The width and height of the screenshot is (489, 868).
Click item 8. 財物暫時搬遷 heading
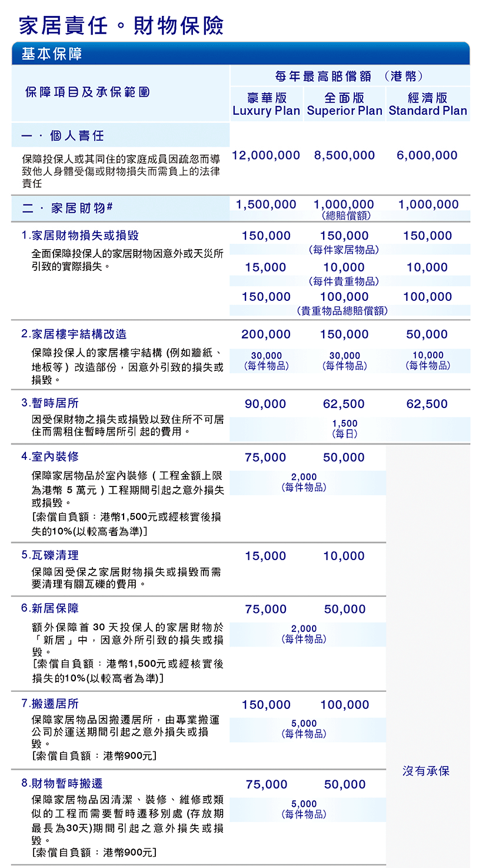point(62,783)
